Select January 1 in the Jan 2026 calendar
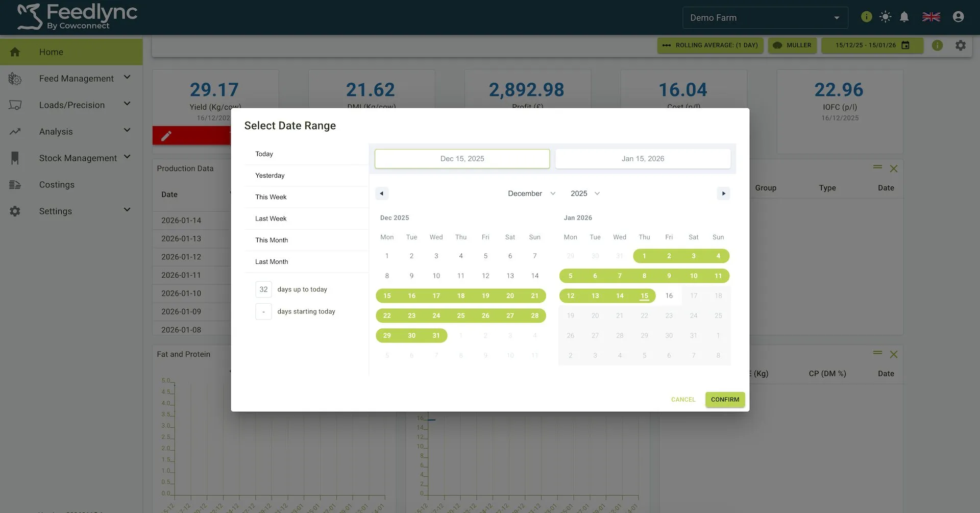980x513 pixels. (x=644, y=256)
